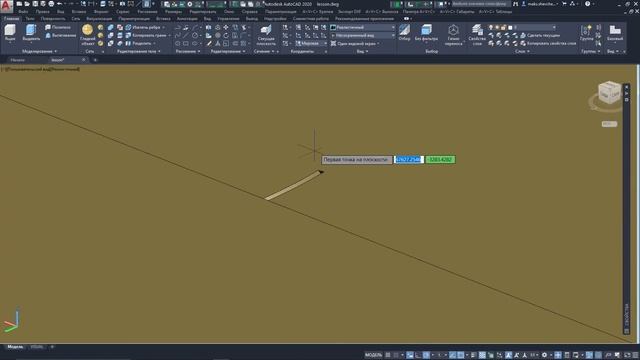The width and height of the screenshot is (640, 360).
Task: Open the unsaved view (Несохраненный вид) dropdown
Action: (x=362, y=36)
